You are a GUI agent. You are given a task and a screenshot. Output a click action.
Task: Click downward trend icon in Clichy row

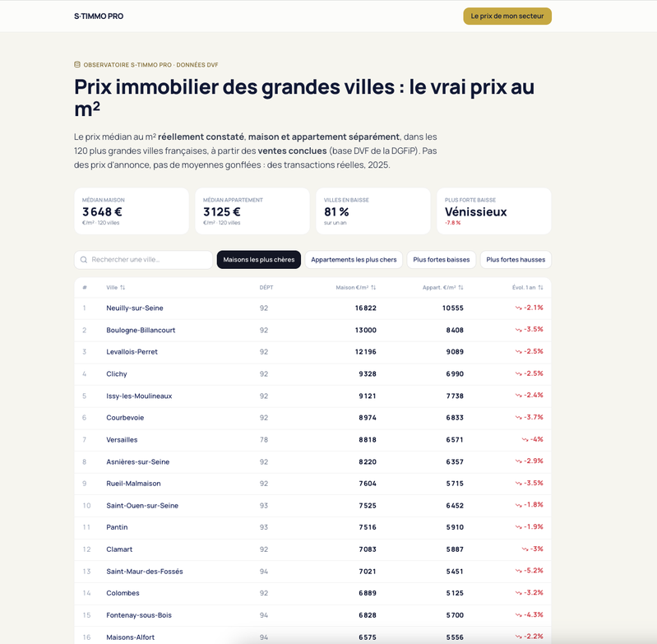518,373
